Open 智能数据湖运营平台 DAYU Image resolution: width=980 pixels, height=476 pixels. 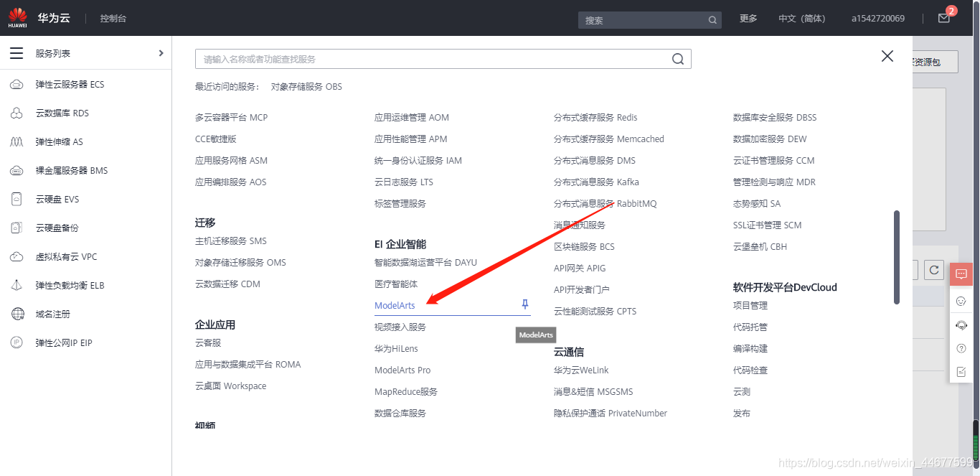(x=425, y=263)
